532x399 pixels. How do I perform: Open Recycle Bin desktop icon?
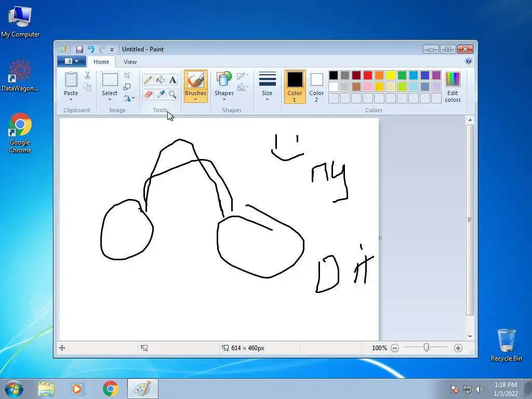click(x=506, y=345)
